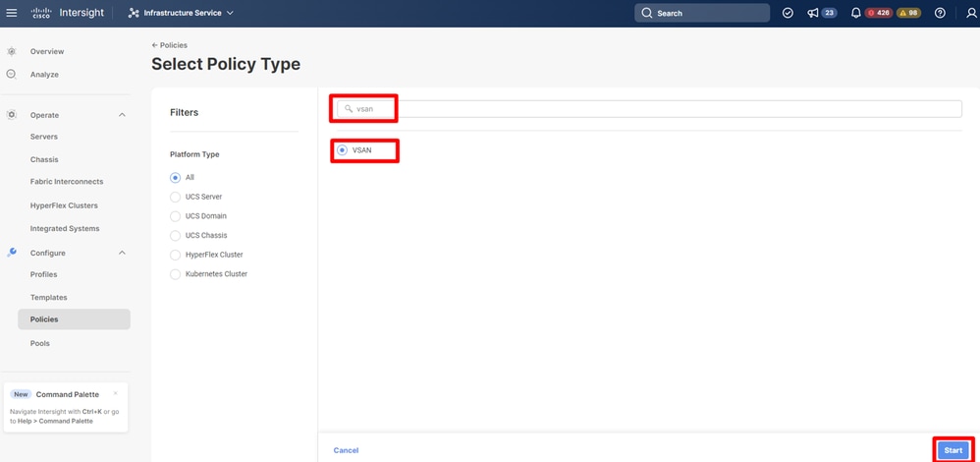Screen dimensions: 980x462
Task: Close the Command Palette card
Action: pos(115,394)
